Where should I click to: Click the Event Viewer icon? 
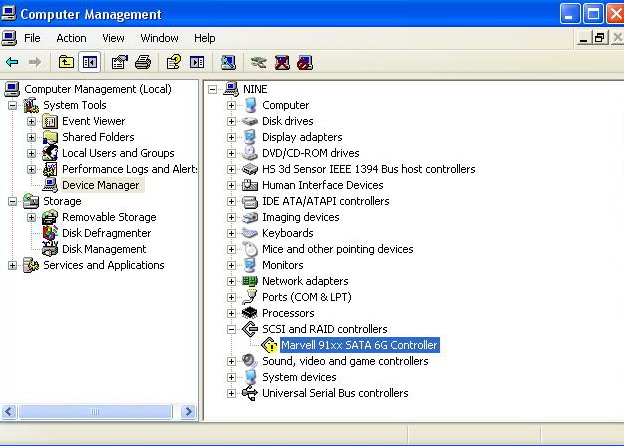50,121
